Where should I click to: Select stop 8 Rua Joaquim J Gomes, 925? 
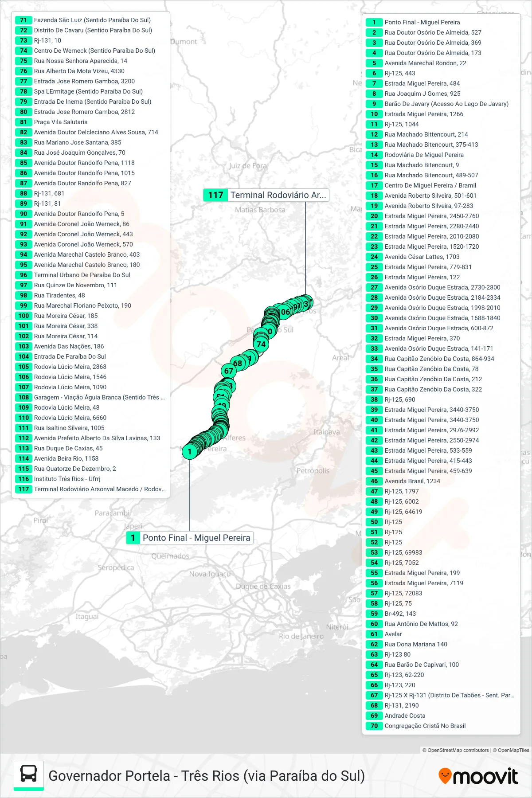(x=441, y=94)
